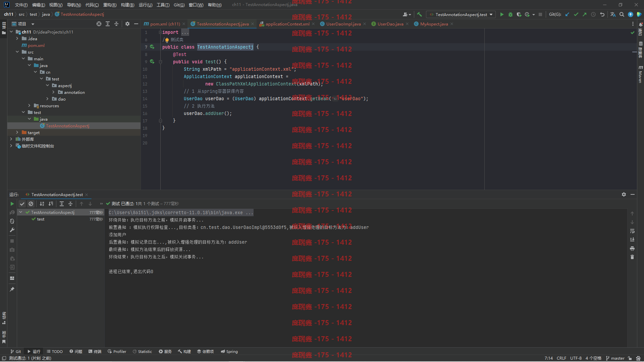
Task: Open project panel settings gear
Action: [x=127, y=24]
